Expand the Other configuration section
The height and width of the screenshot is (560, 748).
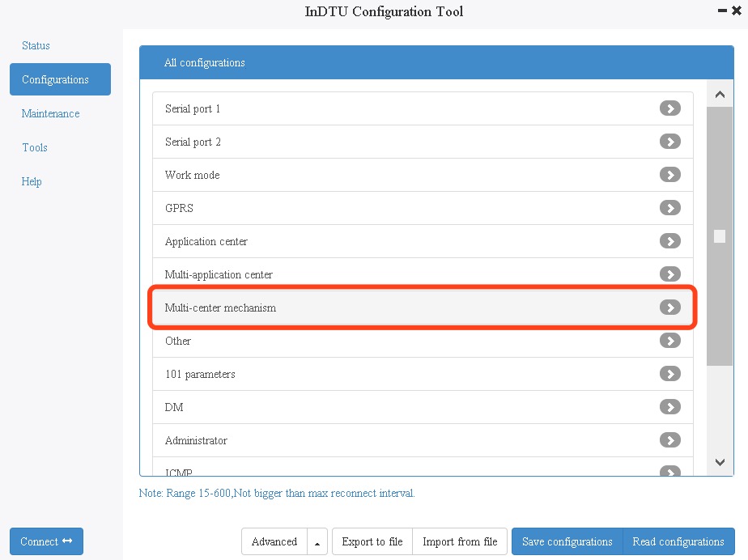click(x=669, y=341)
